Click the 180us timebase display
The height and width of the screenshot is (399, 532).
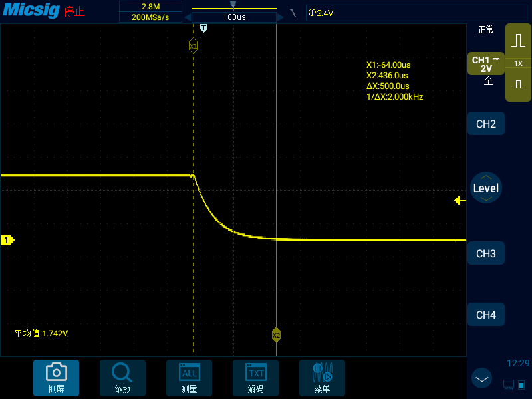point(234,17)
